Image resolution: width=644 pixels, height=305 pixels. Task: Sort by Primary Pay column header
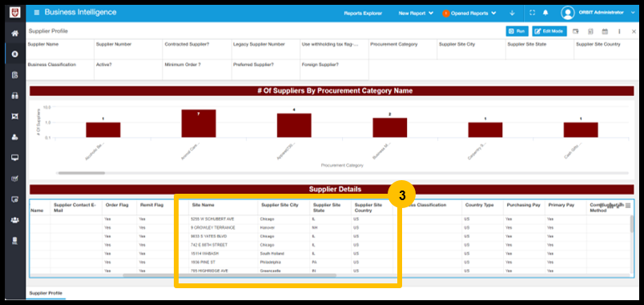561,205
